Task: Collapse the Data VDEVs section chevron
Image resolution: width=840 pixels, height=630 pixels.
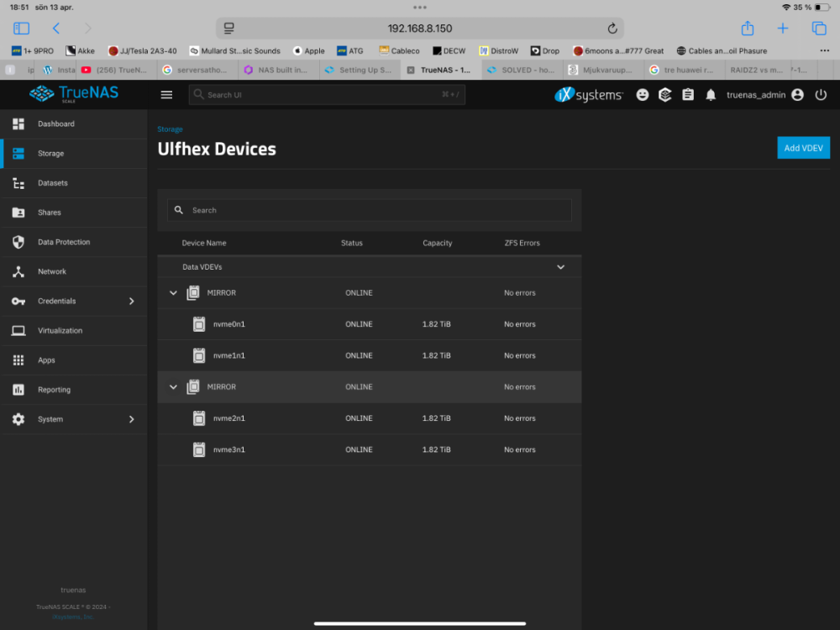Action: 560,267
